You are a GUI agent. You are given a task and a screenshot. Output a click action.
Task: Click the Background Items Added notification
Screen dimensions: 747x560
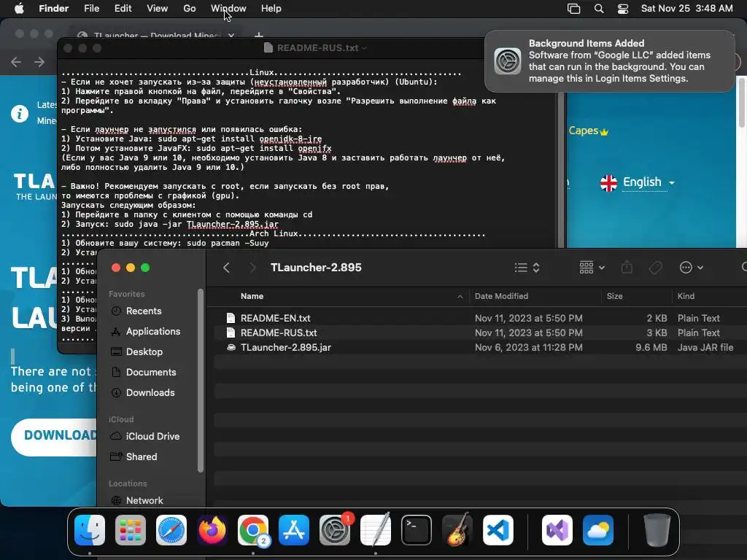click(x=610, y=61)
